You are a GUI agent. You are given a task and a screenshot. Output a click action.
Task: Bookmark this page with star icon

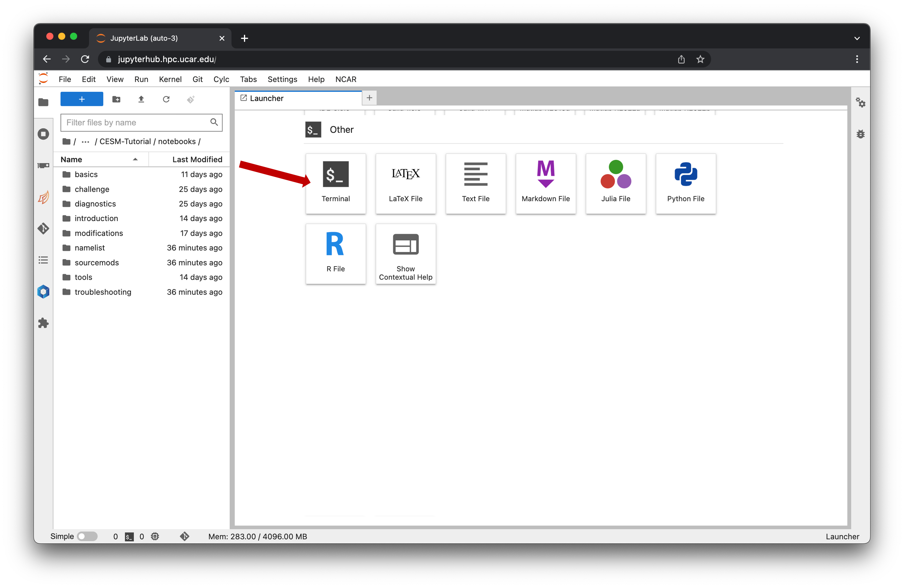(700, 59)
